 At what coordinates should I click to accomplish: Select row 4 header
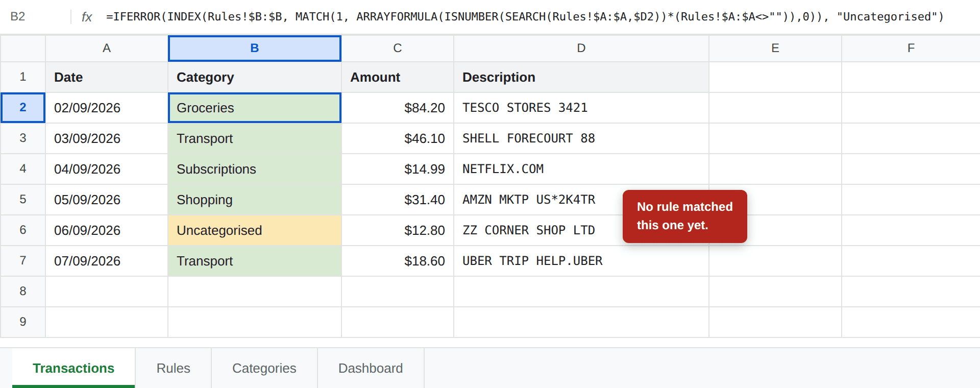(x=23, y=169)
